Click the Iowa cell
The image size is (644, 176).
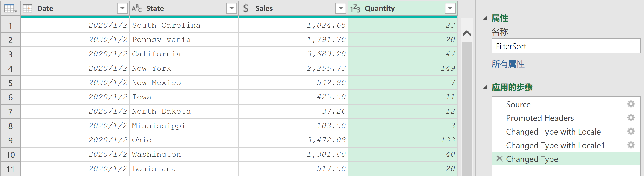[x=184, y=97]
